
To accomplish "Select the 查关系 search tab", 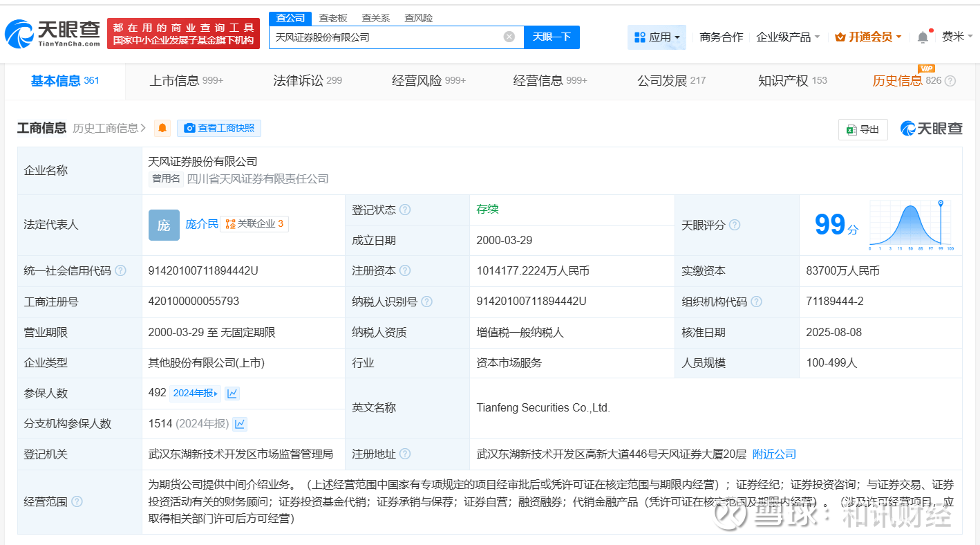I will pyautogui.click(x=376, y=18).
